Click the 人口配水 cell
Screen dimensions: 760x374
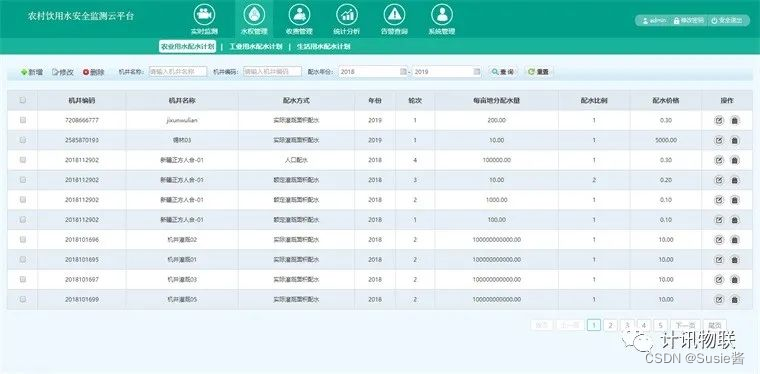click(x=296, y=160)
